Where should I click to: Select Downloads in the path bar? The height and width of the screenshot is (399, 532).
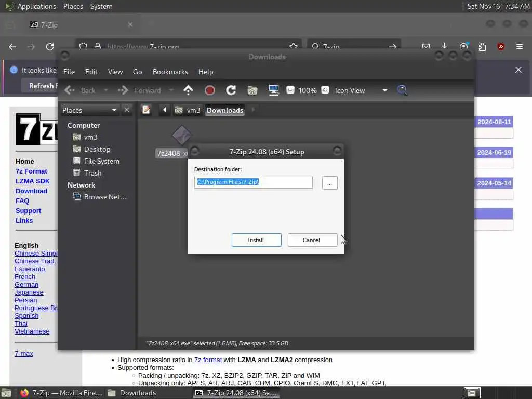tap(225, 110)
